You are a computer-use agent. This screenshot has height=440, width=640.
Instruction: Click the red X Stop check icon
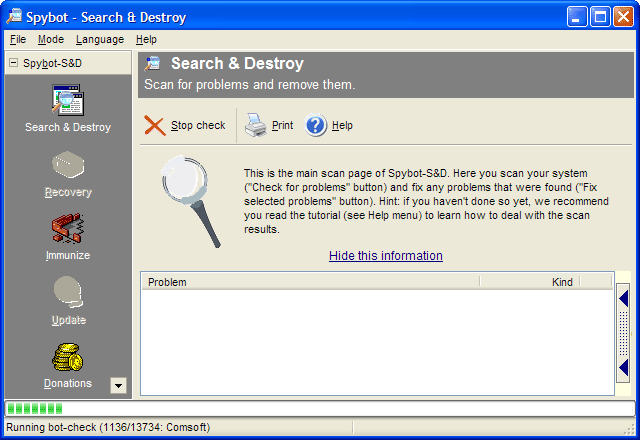point(155,125)
